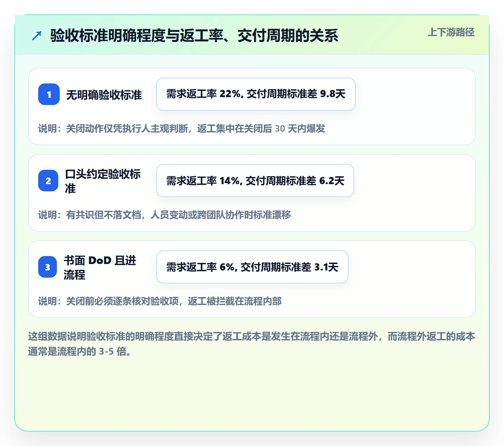Select the 口头约定验收标准 heading
This screenshot has height=446, width=504.
coord(103,181)
